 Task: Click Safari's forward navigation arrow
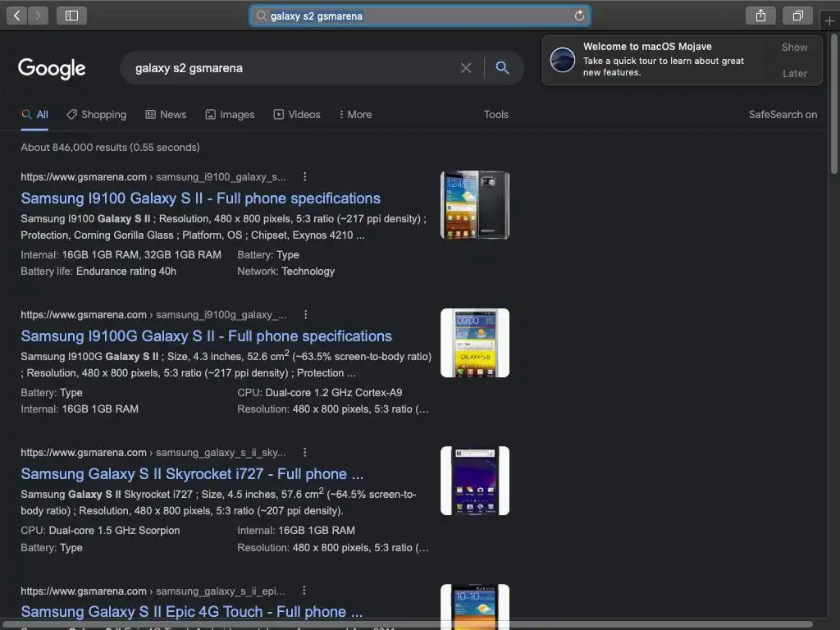[x=38, y=16]
